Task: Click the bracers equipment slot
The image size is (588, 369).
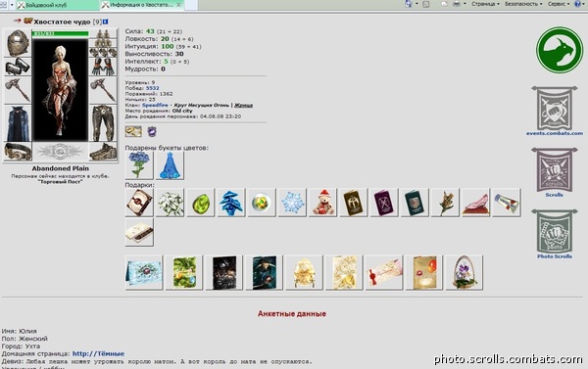Action: tap(18, 67)
